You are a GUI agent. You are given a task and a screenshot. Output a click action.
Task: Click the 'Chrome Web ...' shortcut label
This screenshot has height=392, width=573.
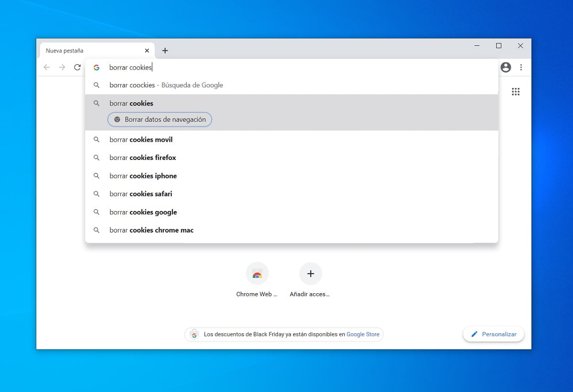tap(257, 294)
